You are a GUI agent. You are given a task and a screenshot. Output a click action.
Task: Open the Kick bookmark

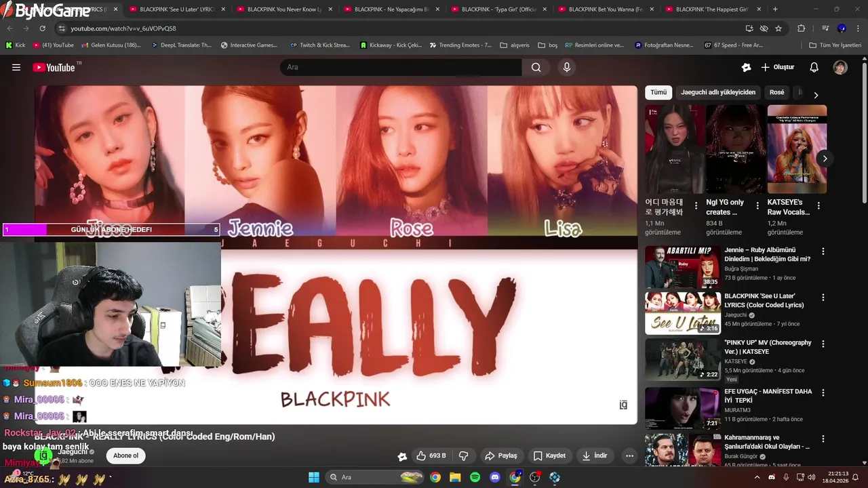pyautogui.click(x=15, y=45)
